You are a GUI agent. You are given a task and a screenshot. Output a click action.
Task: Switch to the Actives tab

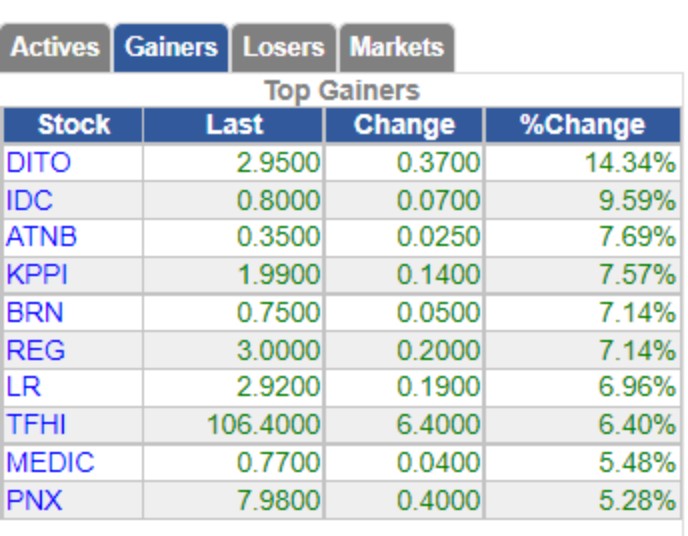[x=54, y=47]
